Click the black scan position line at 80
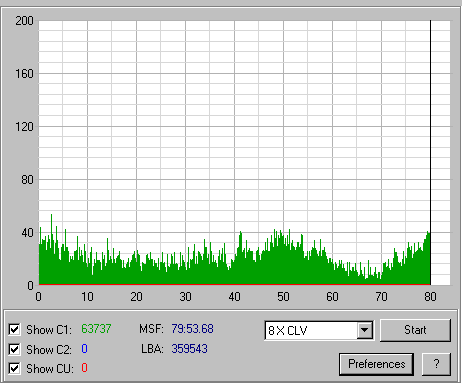 pyautogui.click(x=430, y=152)
